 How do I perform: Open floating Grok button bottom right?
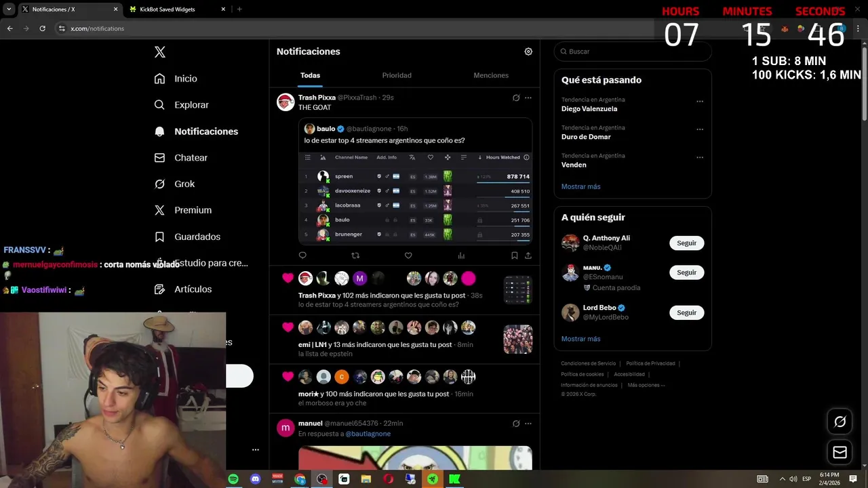coord(840,422)
